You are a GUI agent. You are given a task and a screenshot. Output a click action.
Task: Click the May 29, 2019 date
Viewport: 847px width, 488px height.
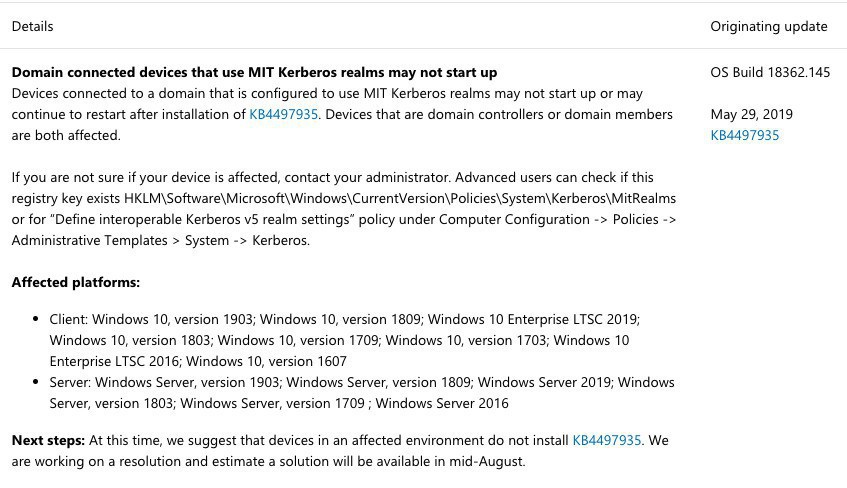751,114
